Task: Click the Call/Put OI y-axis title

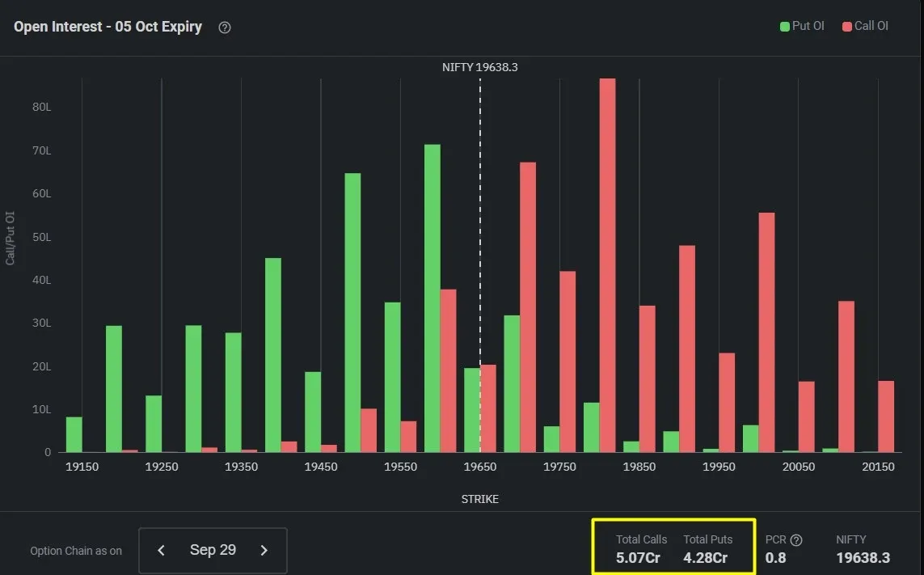Action: point(10,239)
